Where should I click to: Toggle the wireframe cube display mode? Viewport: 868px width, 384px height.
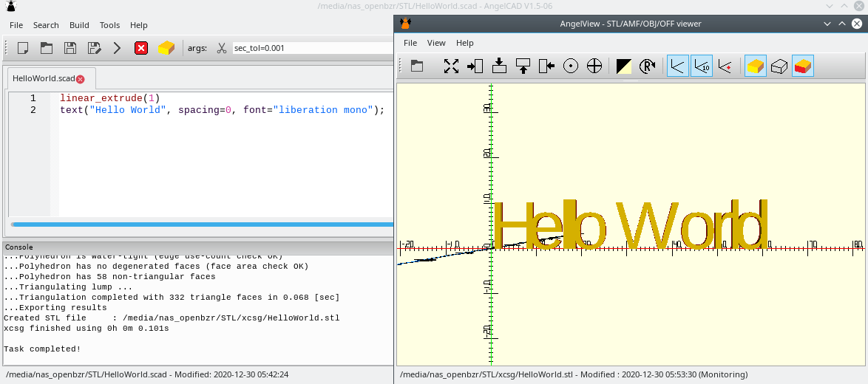tap(779, 66)
